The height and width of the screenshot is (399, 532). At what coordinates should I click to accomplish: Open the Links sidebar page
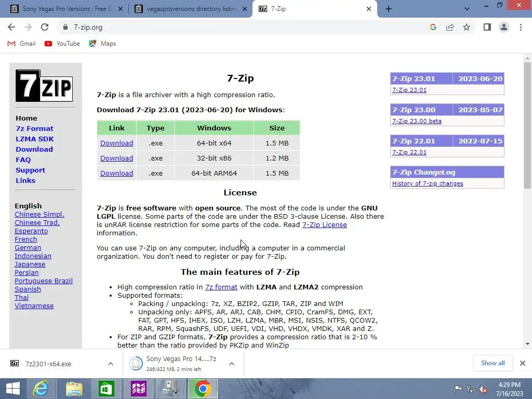click(25, 180)
